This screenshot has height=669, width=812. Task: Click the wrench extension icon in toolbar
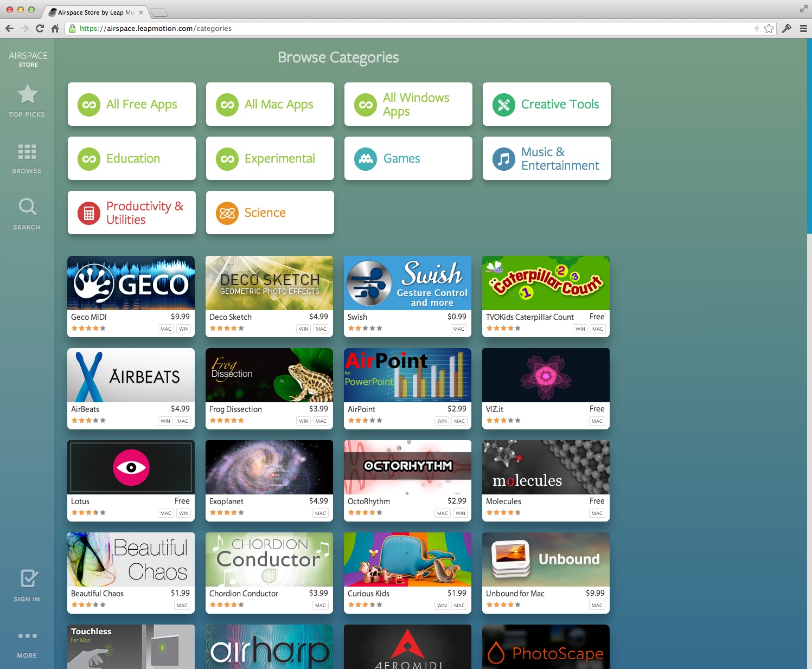point(787,28)
